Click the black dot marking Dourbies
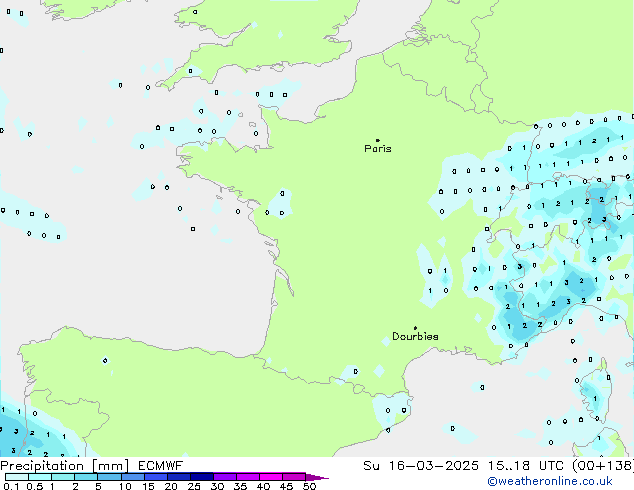634x490 pixels. (415, 328)
